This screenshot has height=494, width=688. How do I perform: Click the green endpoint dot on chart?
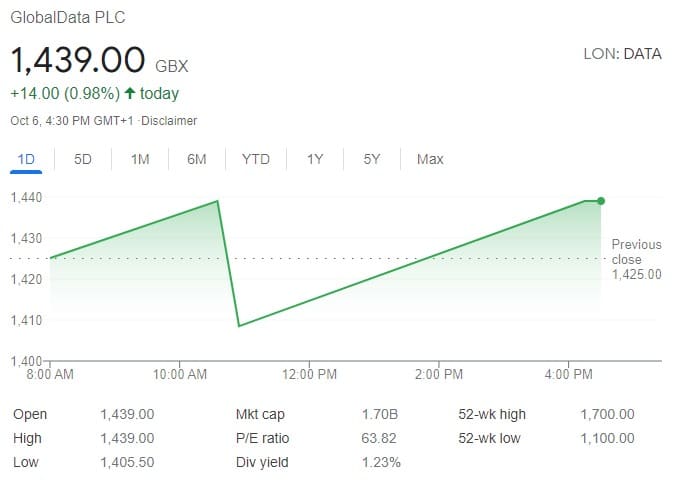pyautogui.click(x=601, y=201)
